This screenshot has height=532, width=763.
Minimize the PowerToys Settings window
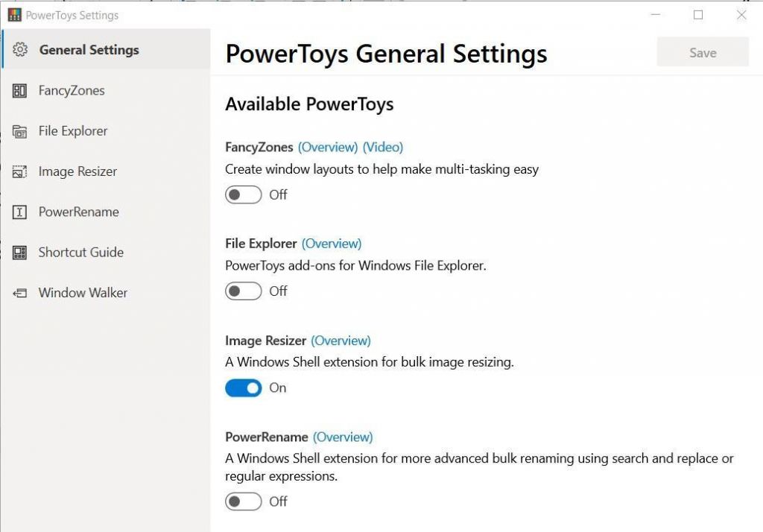(x=654, y=14)
